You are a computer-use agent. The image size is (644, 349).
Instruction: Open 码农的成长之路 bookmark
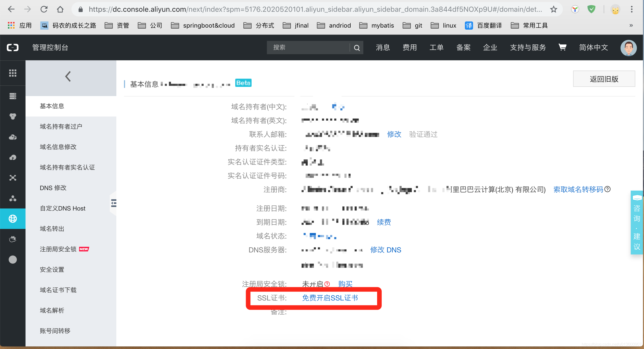pyautogui.click(x=68, y=25)
